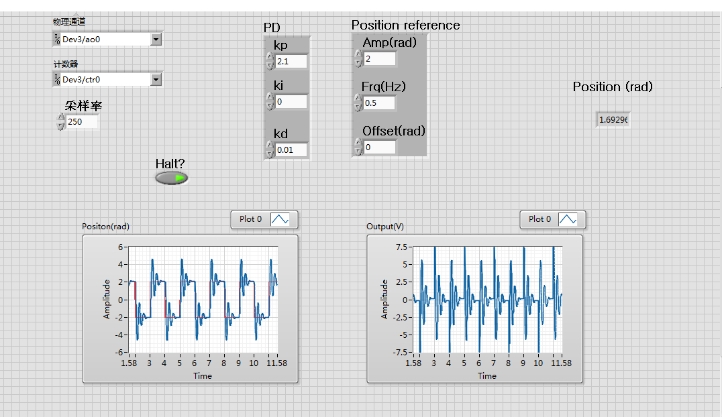Focus the kd value field showing 0.01

(291, 150)
